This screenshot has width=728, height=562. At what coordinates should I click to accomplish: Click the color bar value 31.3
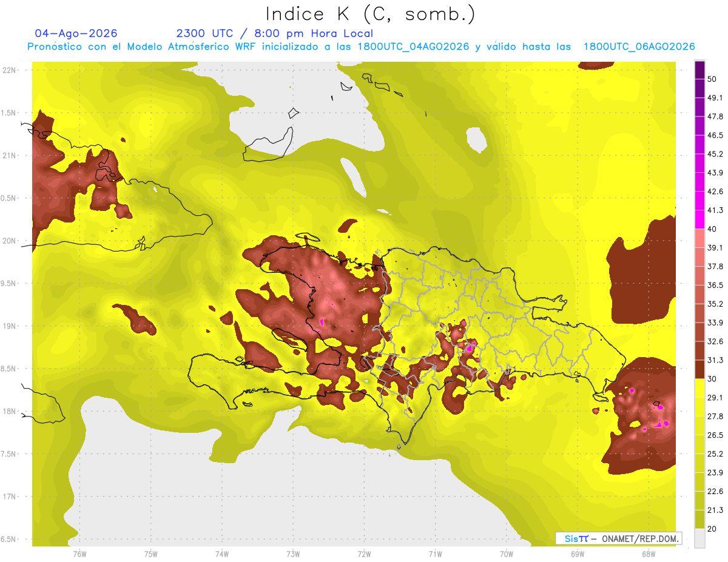click(x=715, y=360)
